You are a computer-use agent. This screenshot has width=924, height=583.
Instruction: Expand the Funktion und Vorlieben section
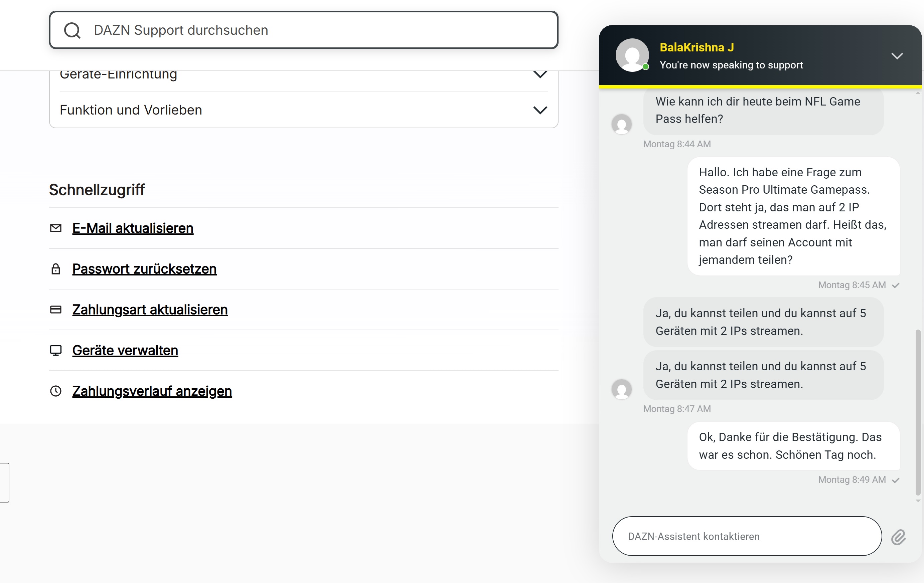point(540,111)
